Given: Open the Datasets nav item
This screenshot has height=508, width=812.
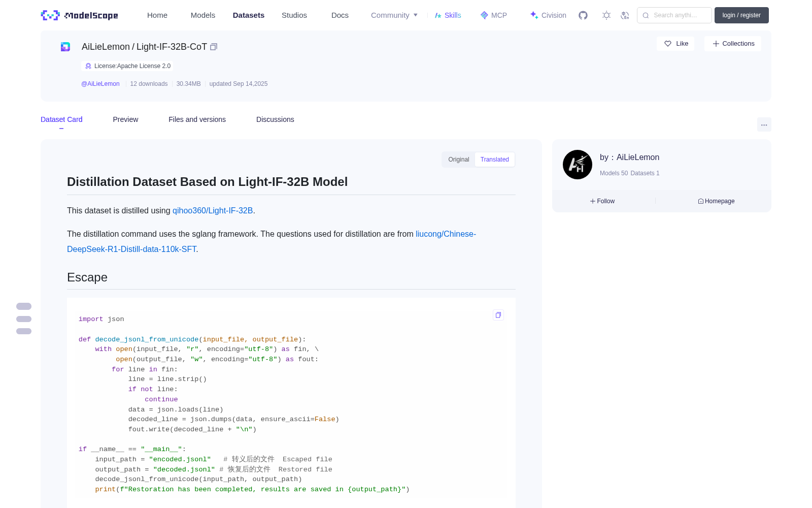Looking at the screenshot, I should click(249, 15).
